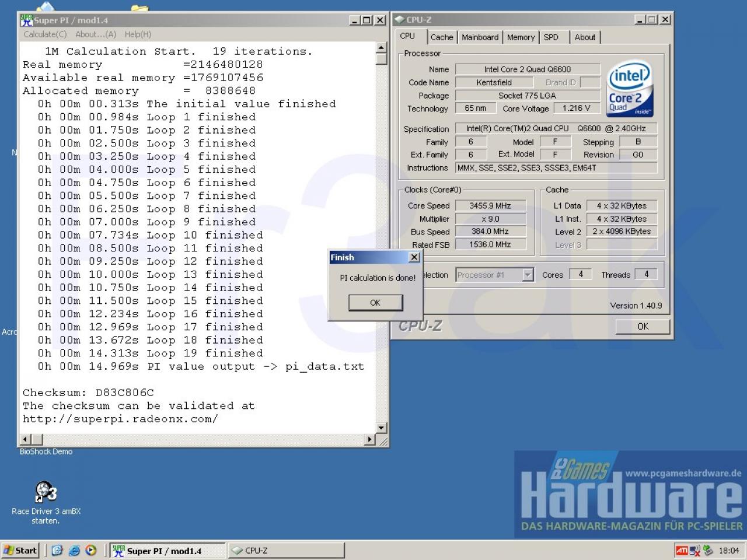The width and height of the screenshot is (747, 560).
Task: Switch to the Memory tab in CPU-Z
Action: click(x=521, y=37)
